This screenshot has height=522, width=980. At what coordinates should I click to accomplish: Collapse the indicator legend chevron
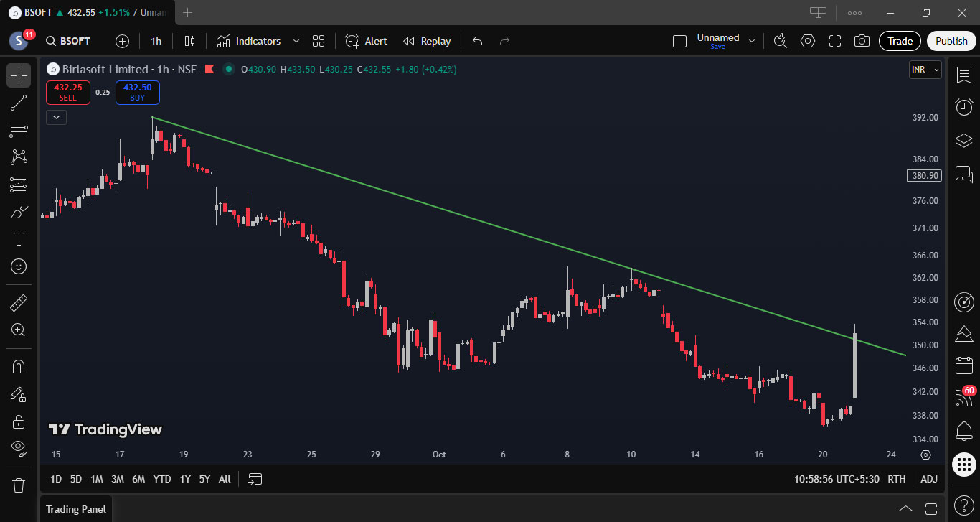[x=56, y=117]
